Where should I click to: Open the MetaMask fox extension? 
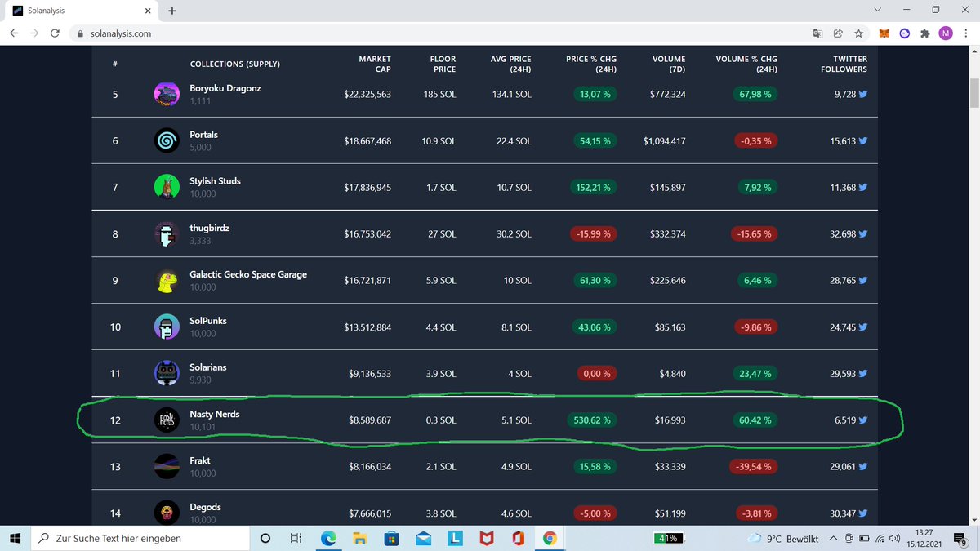tap(884, 33)
